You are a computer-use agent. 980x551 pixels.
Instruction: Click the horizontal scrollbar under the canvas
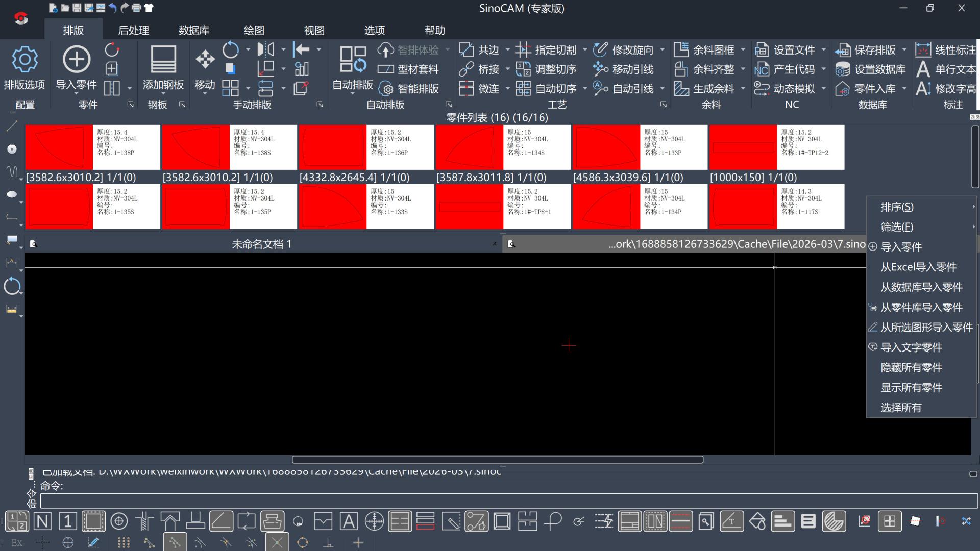497,460
